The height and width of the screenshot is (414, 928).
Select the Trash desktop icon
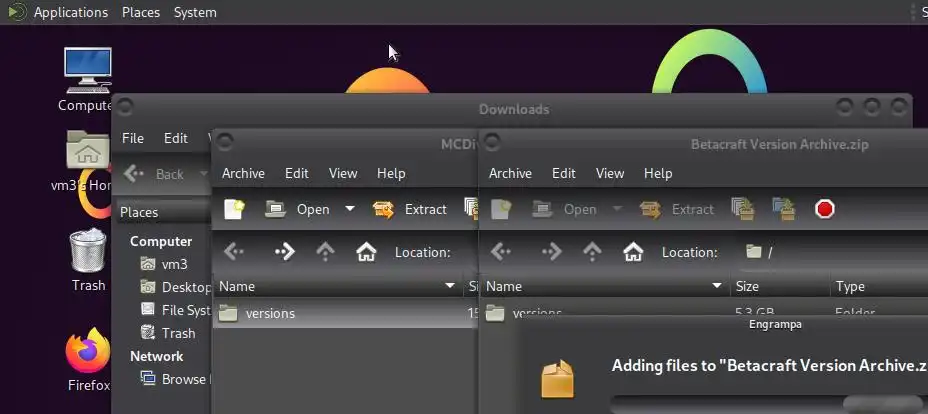[88, 260]
